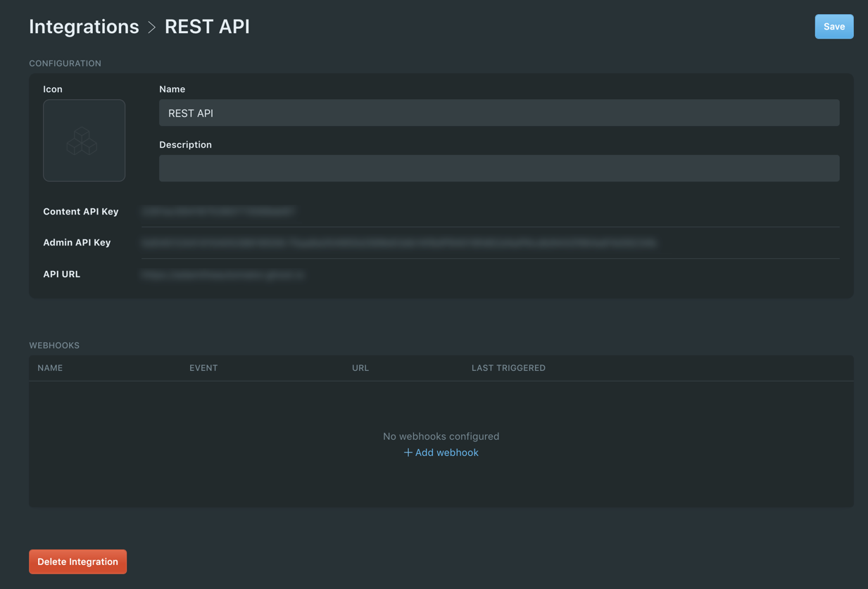Select the URL column header
The height and width of the screenshot is (589, 868).
pyautogui.click(x=360, y=368)
